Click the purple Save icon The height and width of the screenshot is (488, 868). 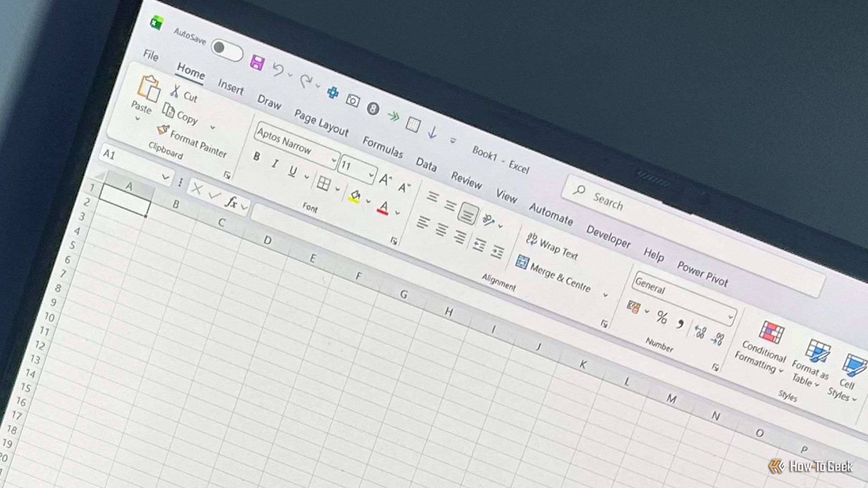click(257, 62)
